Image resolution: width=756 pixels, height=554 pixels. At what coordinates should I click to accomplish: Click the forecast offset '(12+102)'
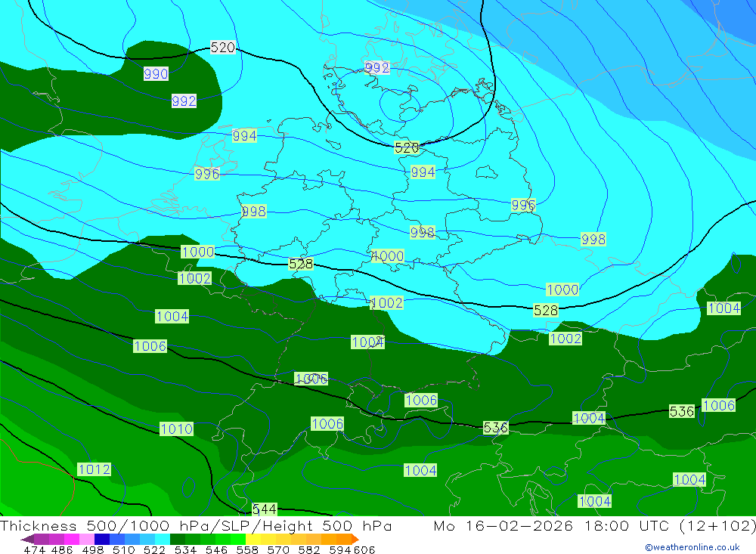pyautogui.click(x=718, y=525)
